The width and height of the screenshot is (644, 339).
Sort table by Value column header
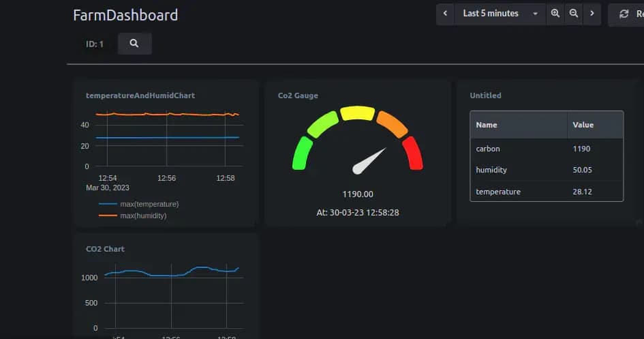coord(583,125)
